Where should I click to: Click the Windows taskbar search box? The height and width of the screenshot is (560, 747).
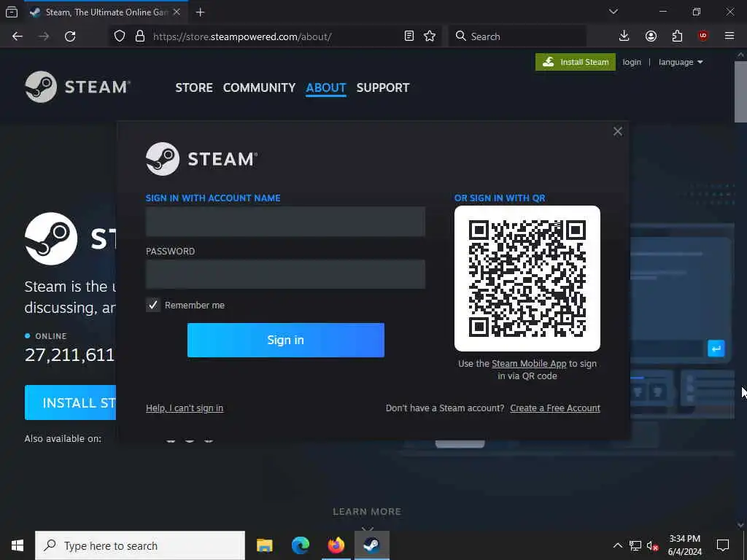pyautogui.click(x=140, y=545)
